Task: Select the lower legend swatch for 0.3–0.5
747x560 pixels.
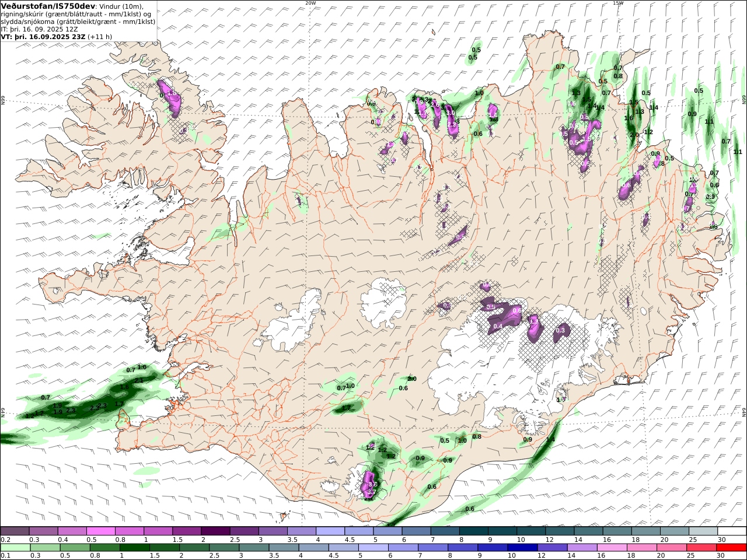Action: point(45,547)
